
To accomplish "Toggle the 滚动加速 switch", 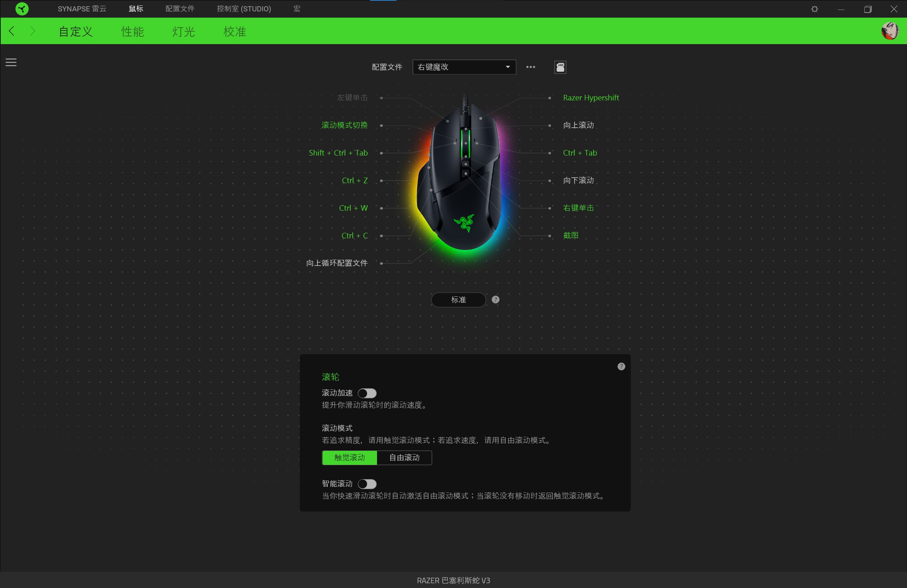I will [367, 393].
